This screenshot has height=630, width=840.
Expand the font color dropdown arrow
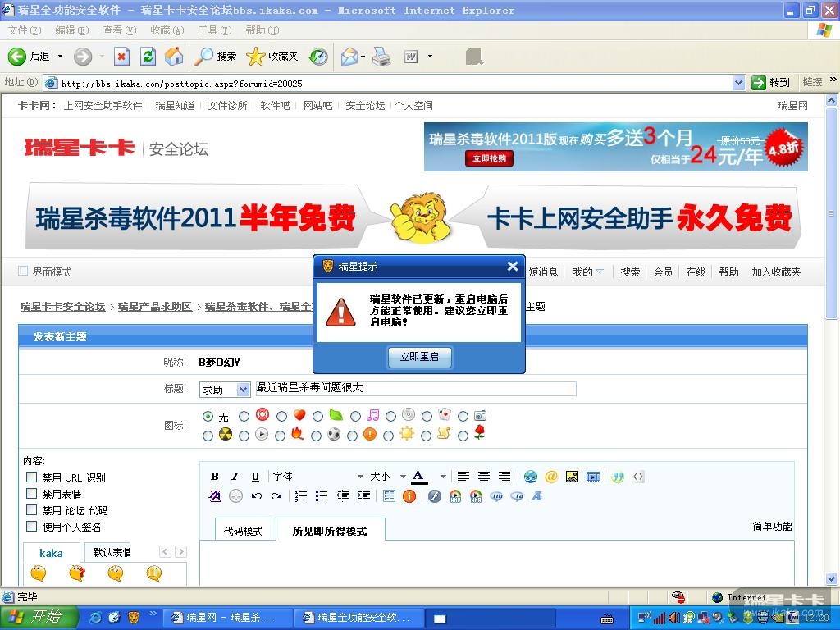click(x=443, y=477)
